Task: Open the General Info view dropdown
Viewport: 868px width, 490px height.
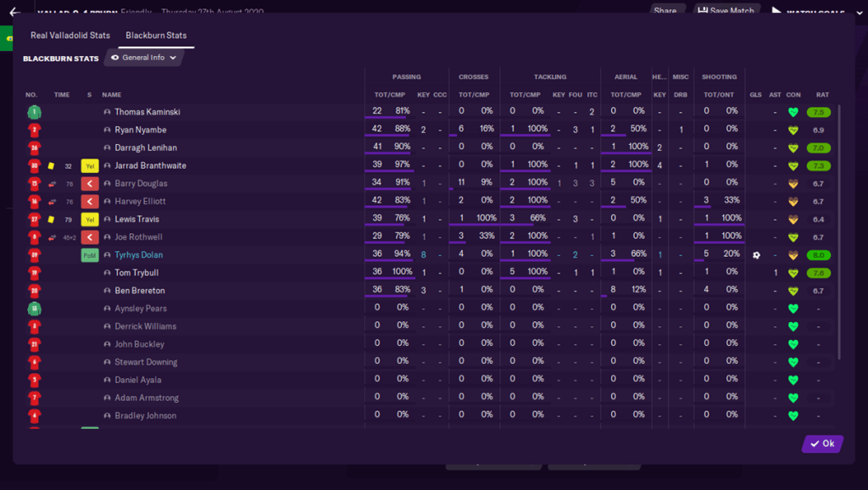Action: coord(144,58)
